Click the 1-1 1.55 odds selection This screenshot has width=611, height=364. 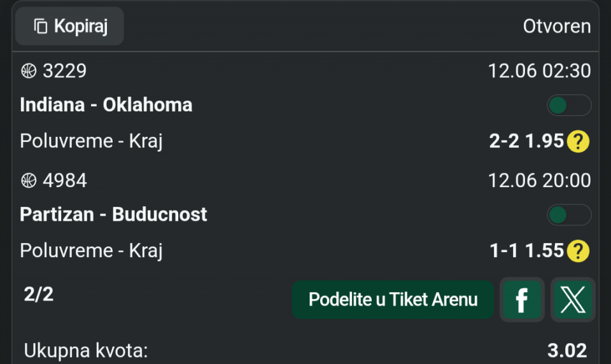[x=527, y=250]
